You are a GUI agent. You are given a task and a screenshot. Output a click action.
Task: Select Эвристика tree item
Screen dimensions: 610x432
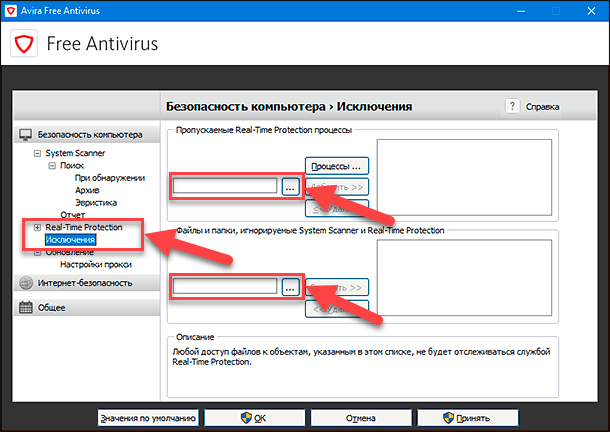coord(96,203)
